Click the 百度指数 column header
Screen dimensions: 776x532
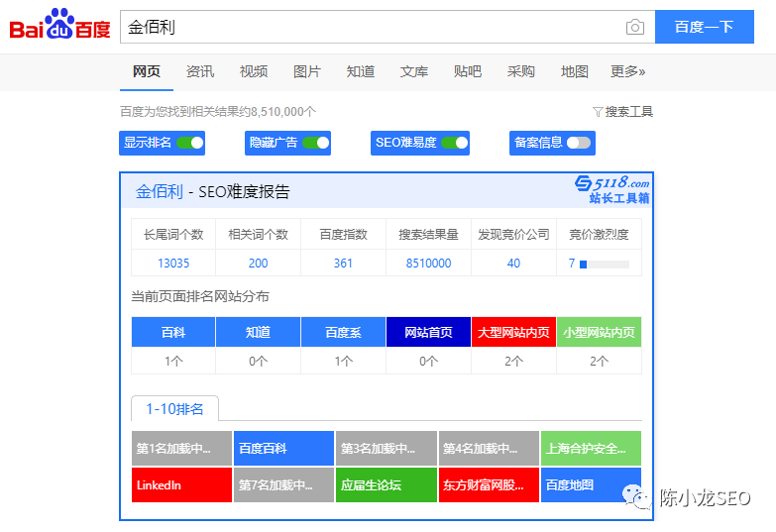[343, 234]
